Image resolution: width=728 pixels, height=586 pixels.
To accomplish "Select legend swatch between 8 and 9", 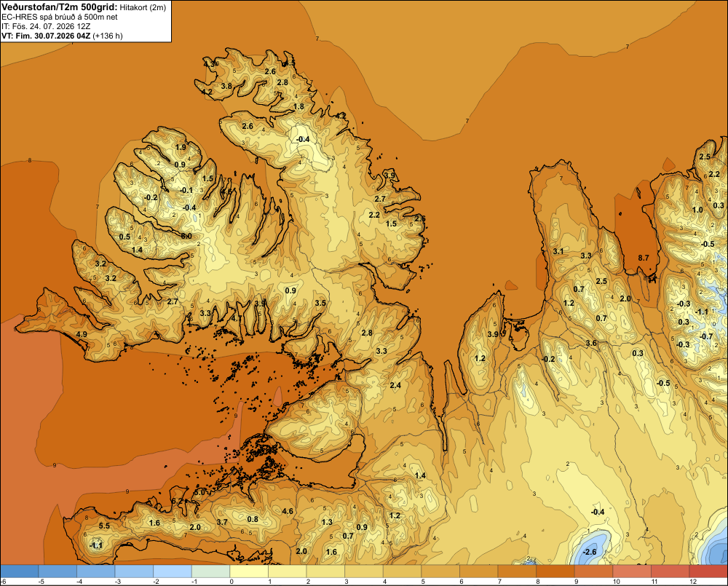I will click(x=555, y=571).
